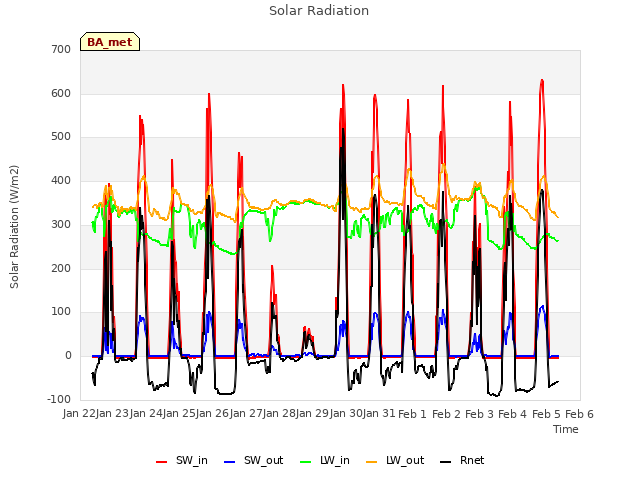This screenshot has width=640, height=480.
Task: Click the -100 y-axis tick label
Action: click(59, 399)
